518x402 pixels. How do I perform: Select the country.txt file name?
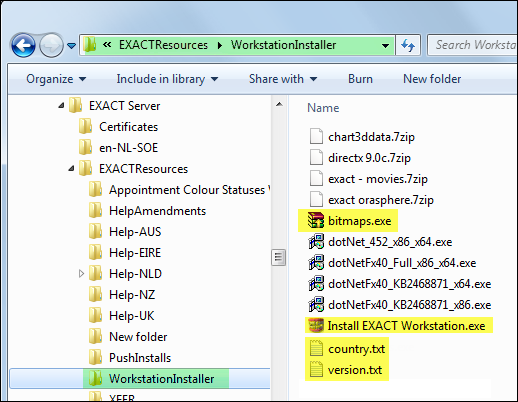tap(356, 349)
